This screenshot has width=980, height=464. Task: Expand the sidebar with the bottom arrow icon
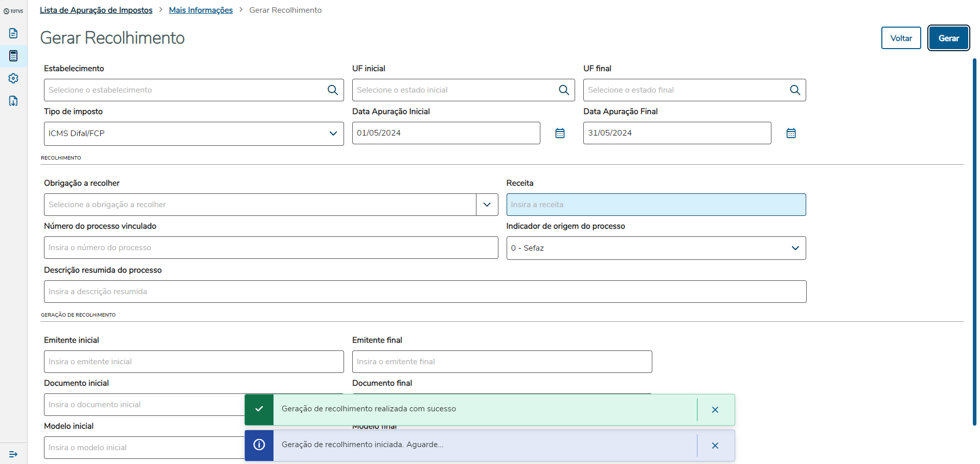tap(13, 454)
